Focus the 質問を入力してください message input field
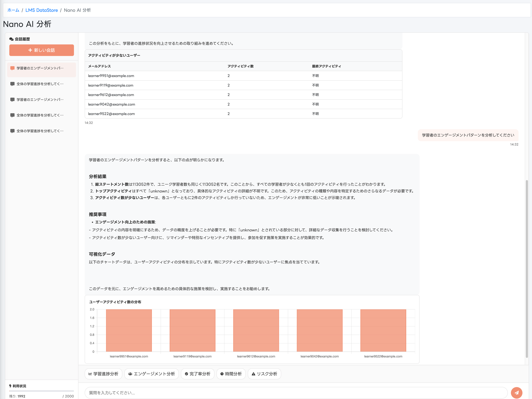532x399 pixels. coord(296,392)
